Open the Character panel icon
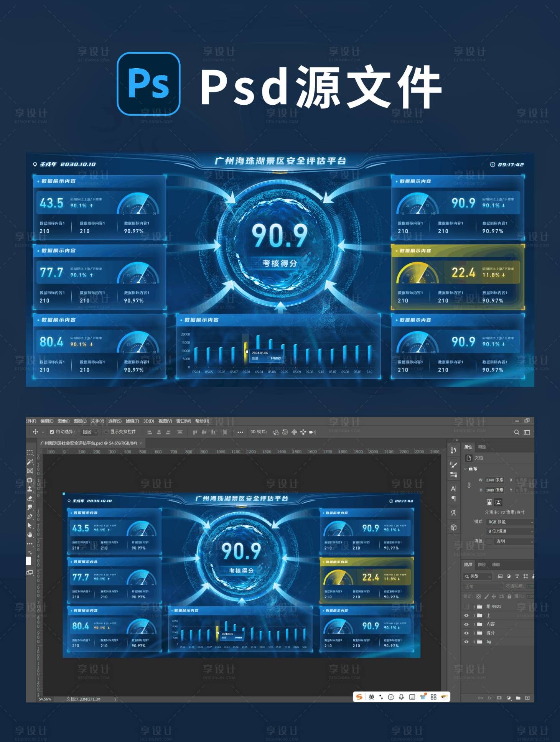The width and height of the screenshot is (560, 742). tap(453, 489)
